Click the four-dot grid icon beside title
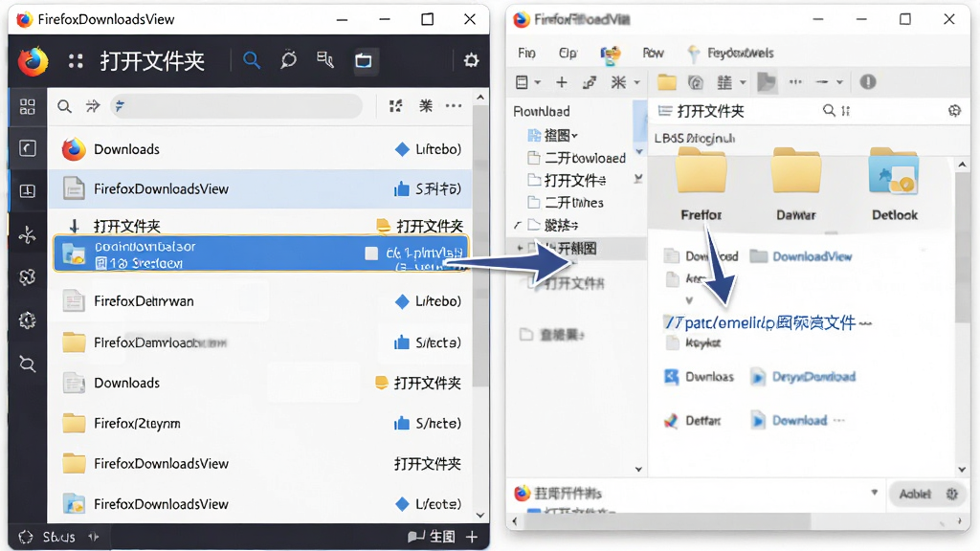The width and height of the screenshot is (980, 551). pos(76,60)
